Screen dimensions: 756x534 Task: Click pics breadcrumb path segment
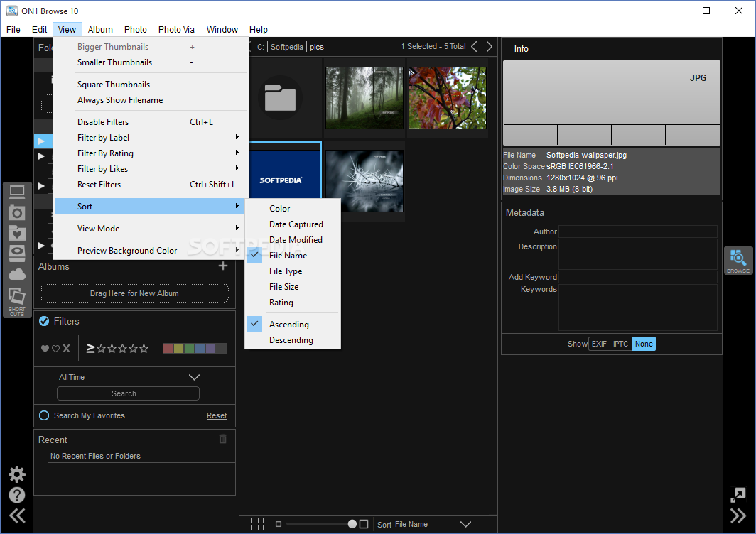[317, 47]
